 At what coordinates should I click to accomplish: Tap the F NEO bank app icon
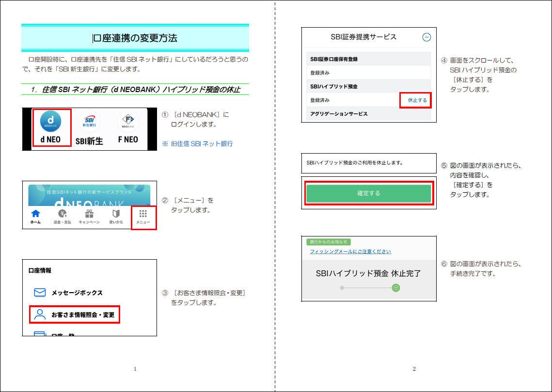[x=128, y=122]
